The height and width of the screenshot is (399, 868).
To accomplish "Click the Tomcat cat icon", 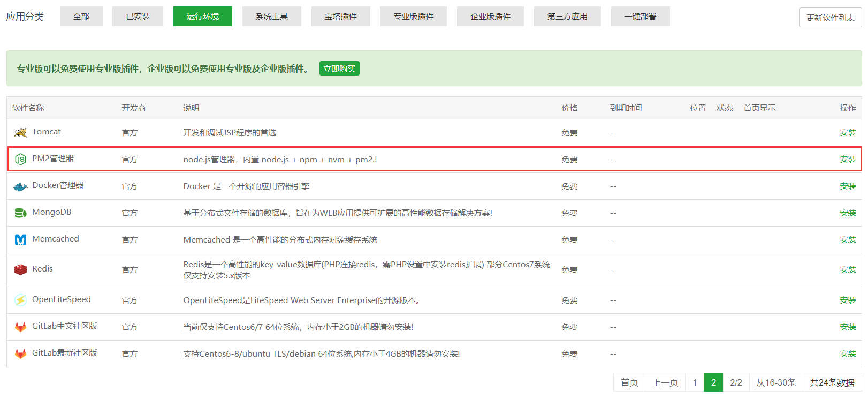I will [20, 132].
